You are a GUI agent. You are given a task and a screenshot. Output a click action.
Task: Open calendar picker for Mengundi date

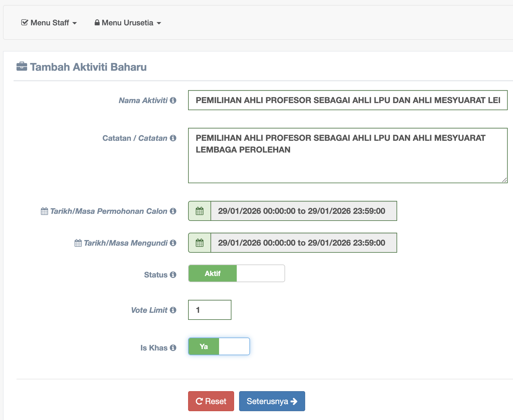pyautogui.click(x=200, y=243)
